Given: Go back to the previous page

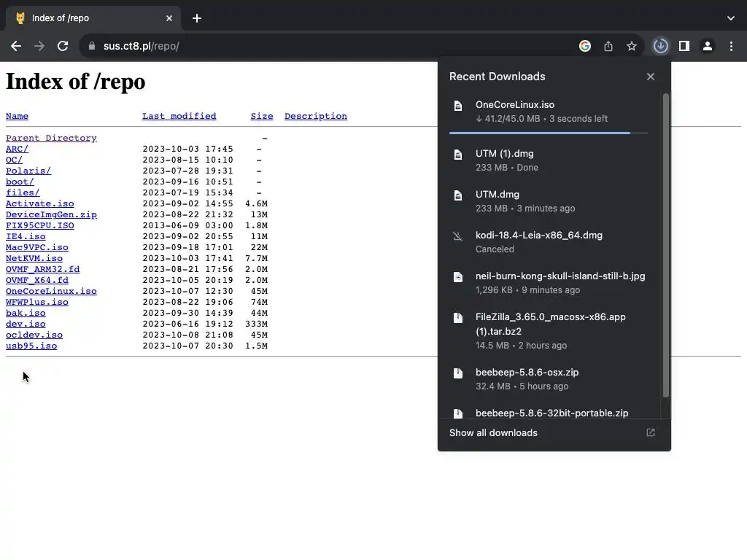Looking at the screenshot, I should (x=16, y=46).
